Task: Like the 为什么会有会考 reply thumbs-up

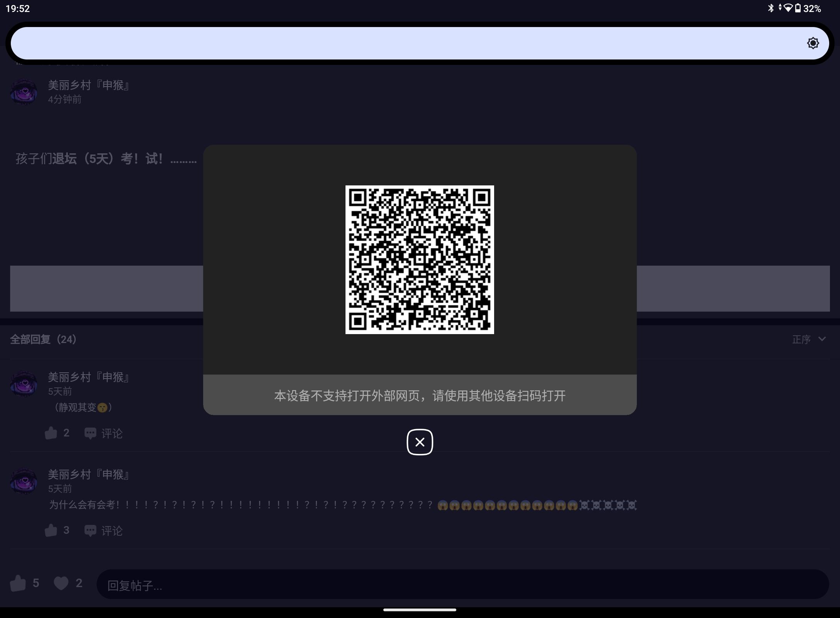Action: tap(51, 530)
